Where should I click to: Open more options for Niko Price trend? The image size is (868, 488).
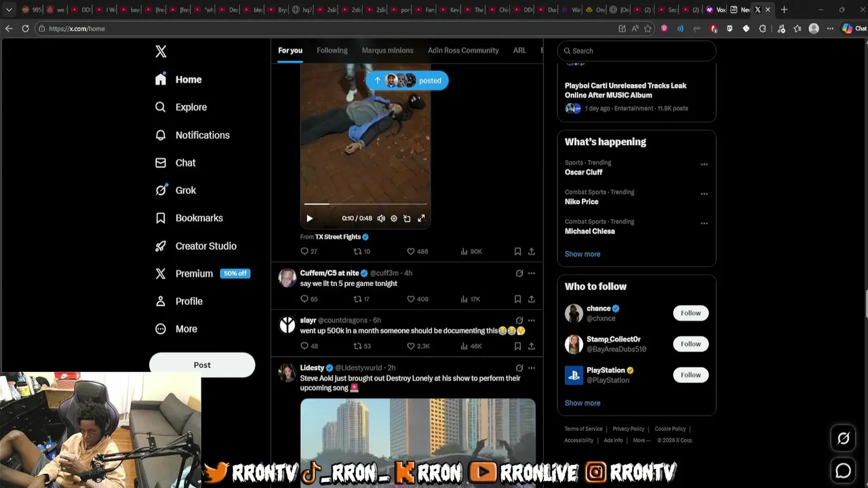point(704,194)
